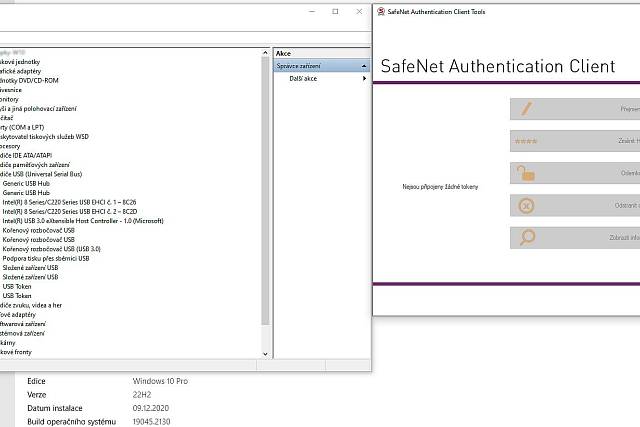Click the Edice label
Viewport: 640px width, 427px height.
(36, 381)
